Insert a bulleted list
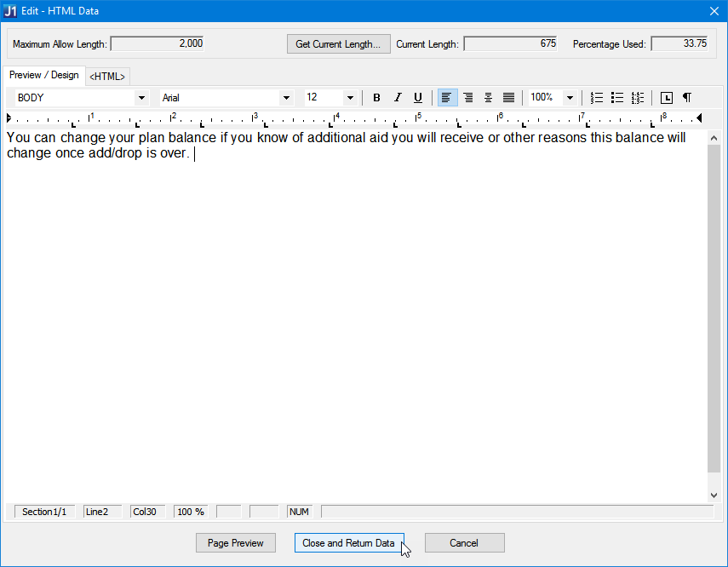 point(617,98)
